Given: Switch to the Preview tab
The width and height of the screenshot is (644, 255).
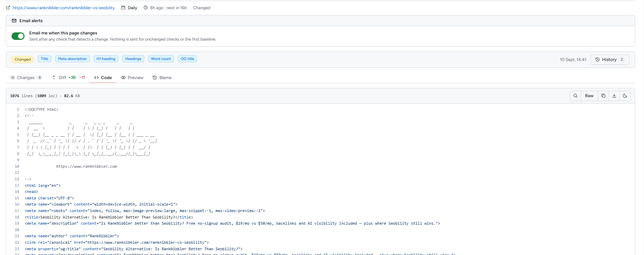Looking at the screenshot, I should tap(132, 78).
